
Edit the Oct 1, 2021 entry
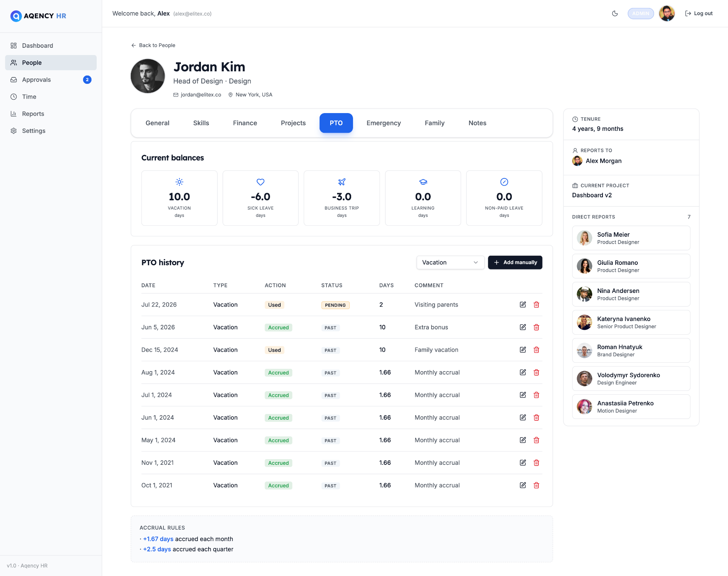pyautogui.click(x=522, y=485)
